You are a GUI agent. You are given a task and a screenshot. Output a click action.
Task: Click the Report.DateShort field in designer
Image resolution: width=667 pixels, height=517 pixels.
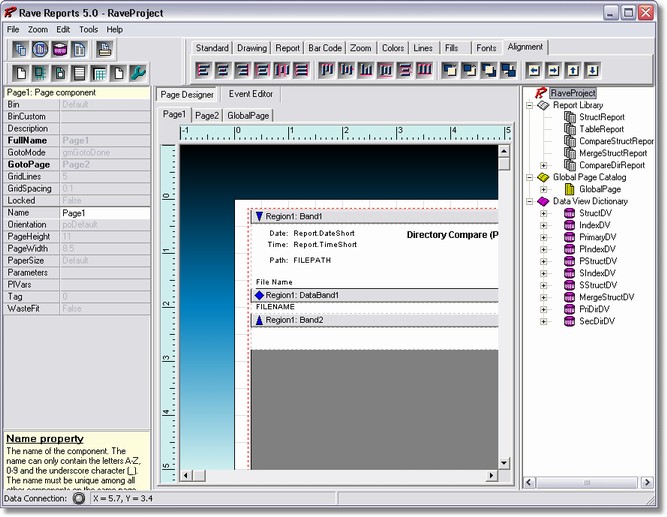[x=324, y=234]
